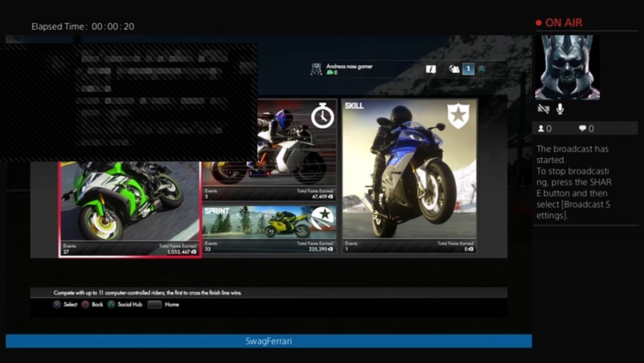Select the SPRINT event card
The height and width of the screenshot is (363, 644).
(x=269, y=229)
